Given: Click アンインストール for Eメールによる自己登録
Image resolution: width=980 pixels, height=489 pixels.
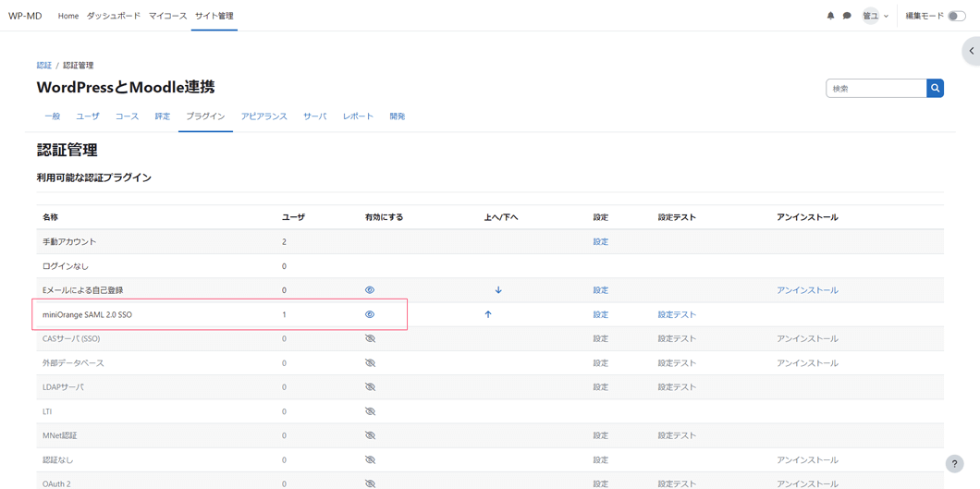Looking at the screenshot, I should [x=807, y=289].
